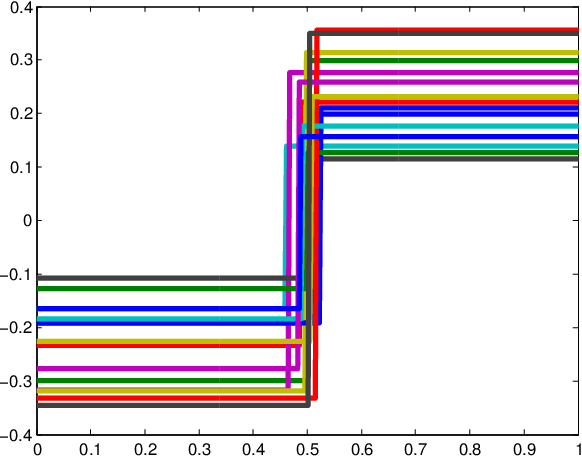This screenshot has height=457, width=582.
Task: Click the 0.2 label on the horizontal axis
Action: click(145, 450)
